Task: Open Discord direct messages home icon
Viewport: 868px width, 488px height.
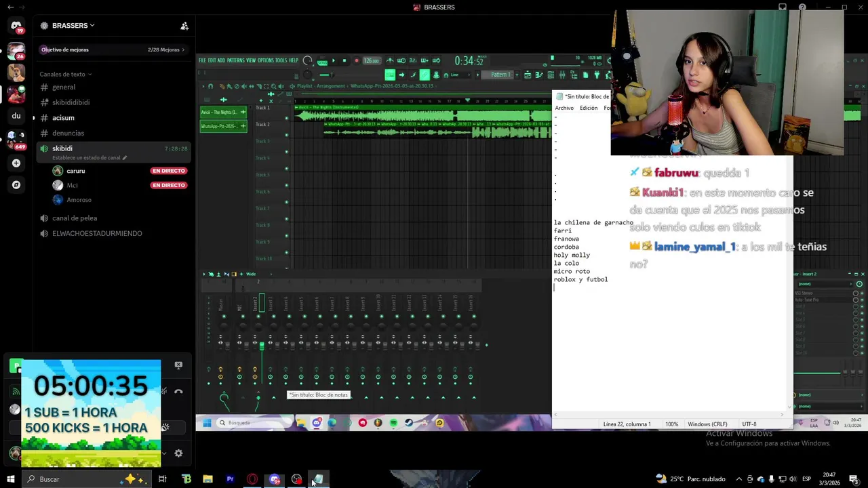Action: [16, 26]
